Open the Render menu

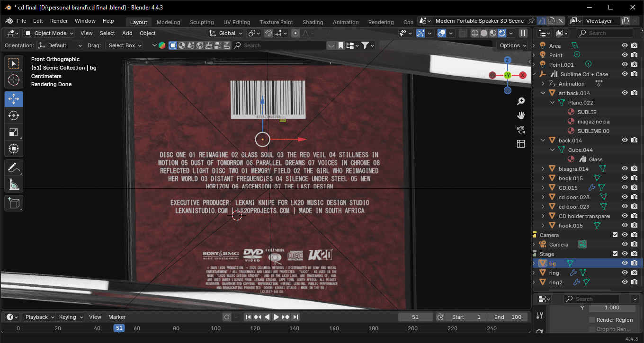pos(59,21)
